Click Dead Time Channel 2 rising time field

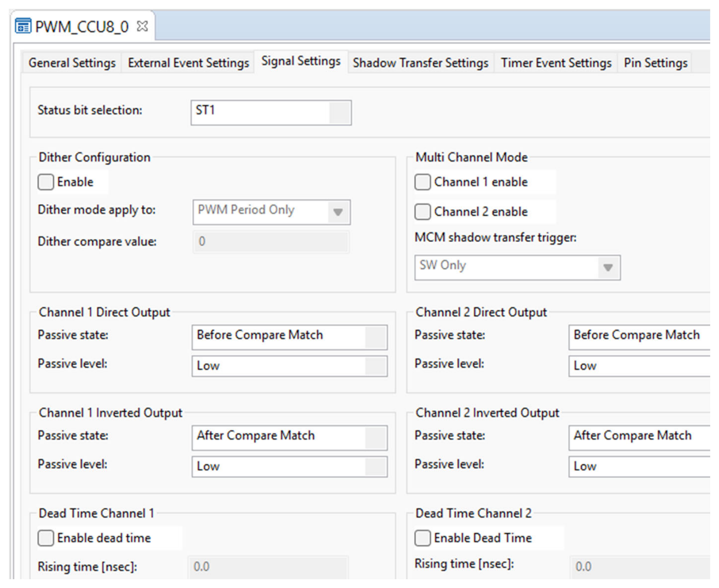pos(640,567)
